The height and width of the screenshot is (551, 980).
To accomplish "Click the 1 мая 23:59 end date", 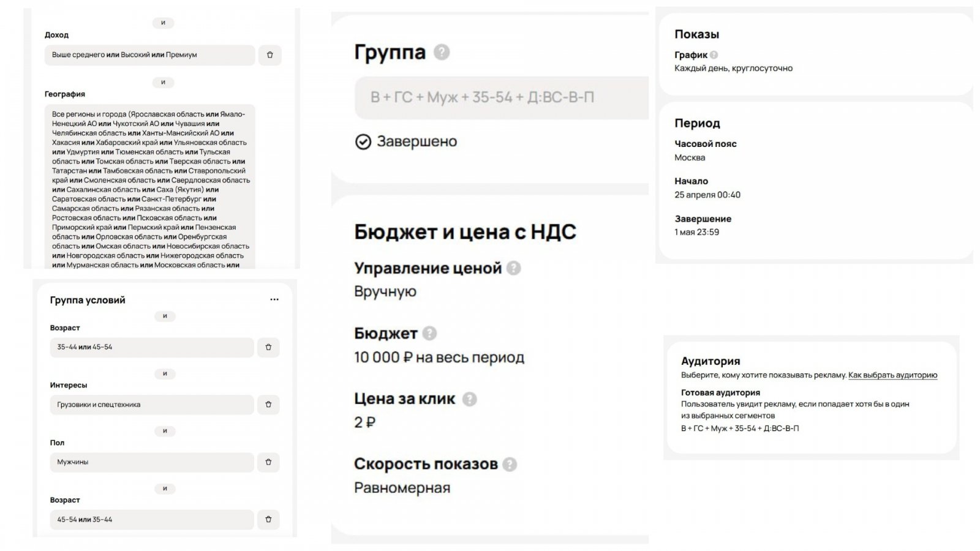I will [697, 233].
